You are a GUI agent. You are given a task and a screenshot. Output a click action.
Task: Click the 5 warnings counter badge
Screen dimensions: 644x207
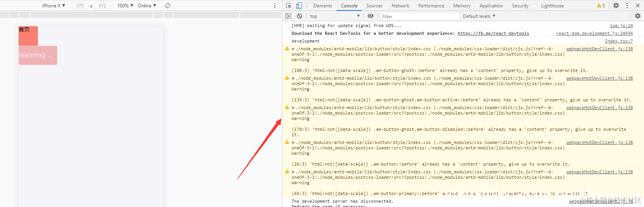(x=601, y=6)
